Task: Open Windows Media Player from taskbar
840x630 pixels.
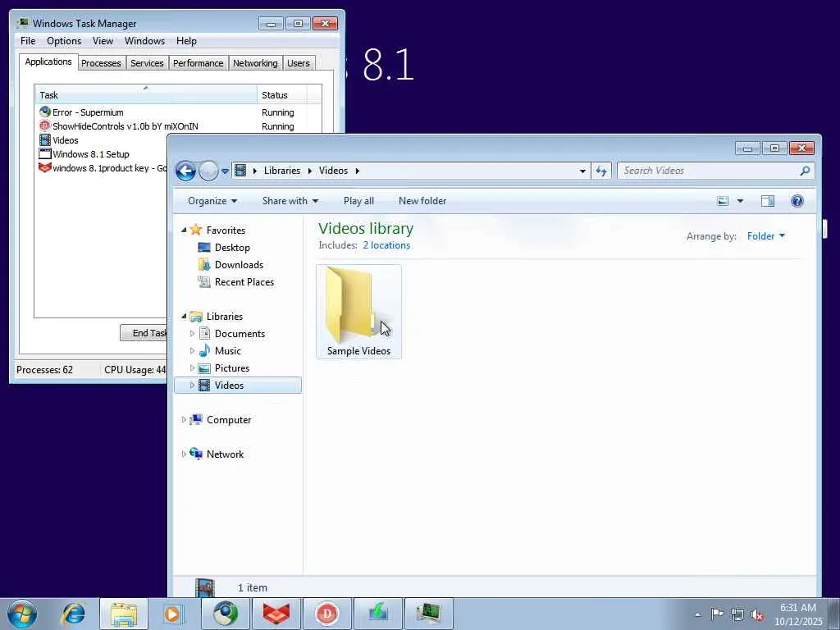Action: 173,614
